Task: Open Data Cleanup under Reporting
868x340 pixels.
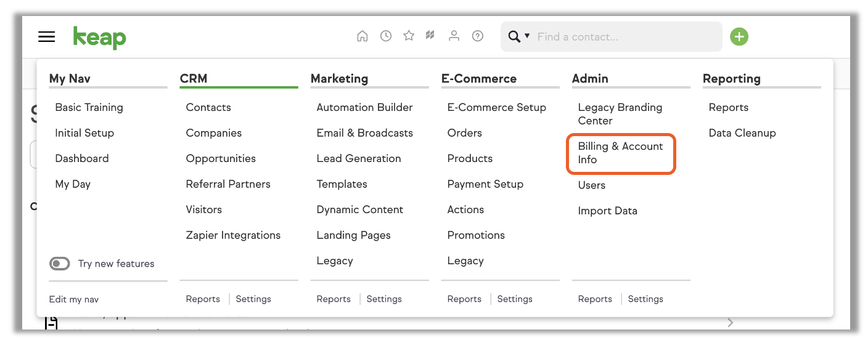Action: [742, 133]
